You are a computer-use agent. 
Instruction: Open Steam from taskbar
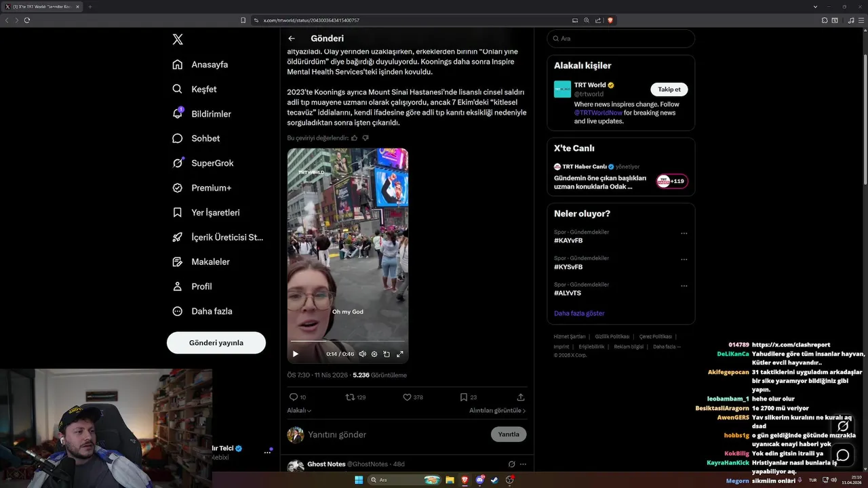(x=494, y=480)
